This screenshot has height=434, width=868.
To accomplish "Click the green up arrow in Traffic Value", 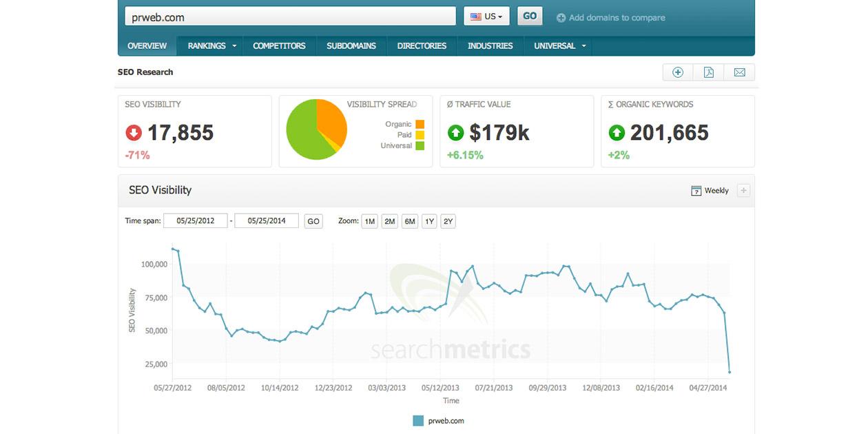I will pyautogui.click(x=455, y=132).
